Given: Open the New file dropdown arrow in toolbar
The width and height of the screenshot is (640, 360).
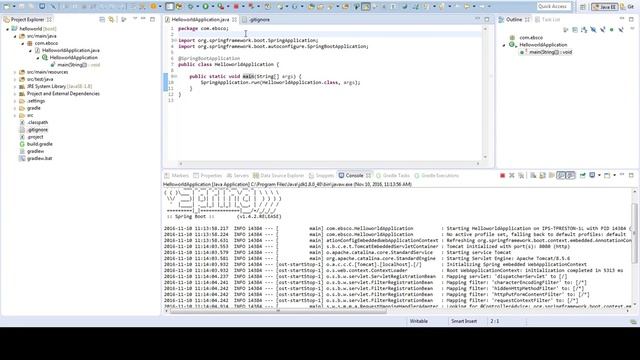Looking at the screenshot, I should pyautogui.click(x=13, y=7).
